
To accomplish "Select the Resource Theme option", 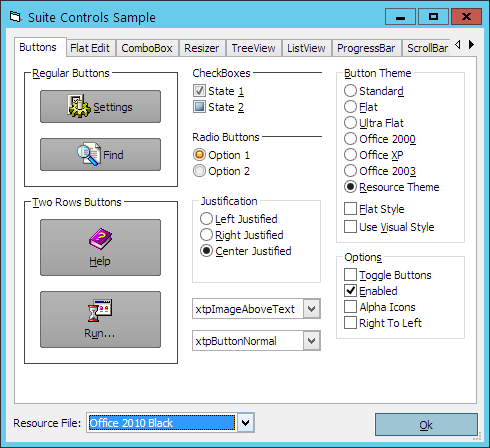I will coord(392,187).
